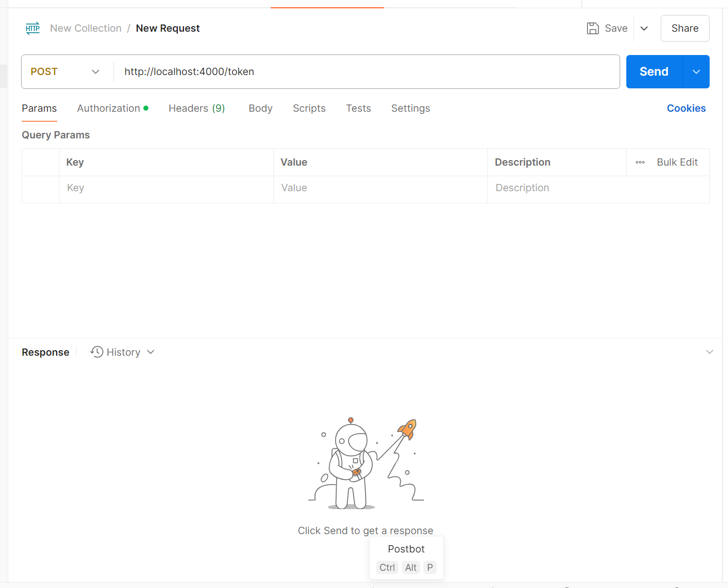Image resolution: width=728 pixels, height=588 pixels.
Task: Expand the Save options arrow
Action: tap(644, 28)
